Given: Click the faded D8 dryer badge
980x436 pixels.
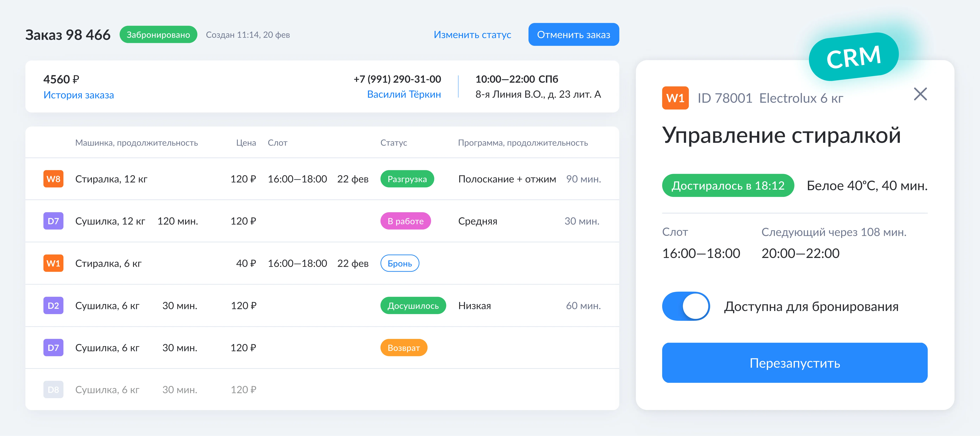Looking at the screenshot, I should (53, 390).
